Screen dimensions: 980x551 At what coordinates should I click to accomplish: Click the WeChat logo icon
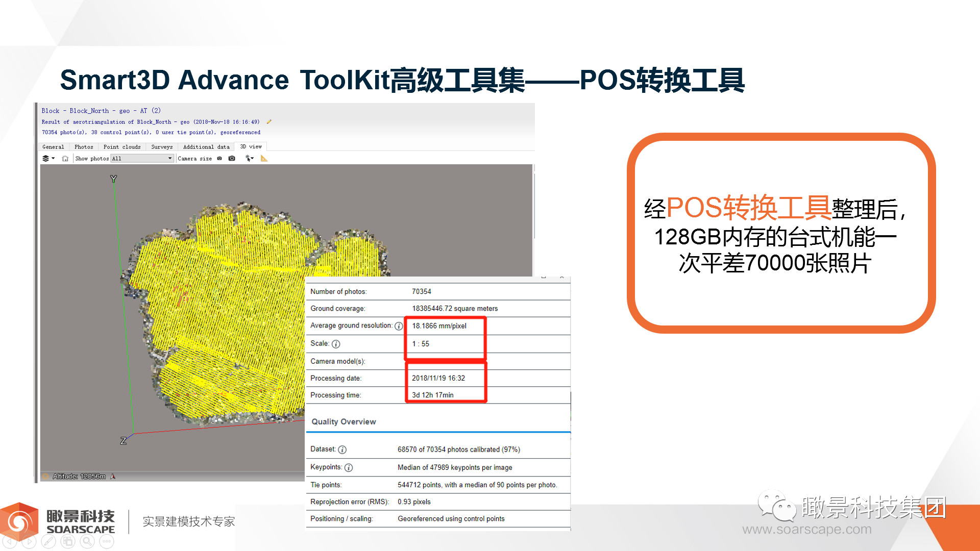click(x=777, y=505)
